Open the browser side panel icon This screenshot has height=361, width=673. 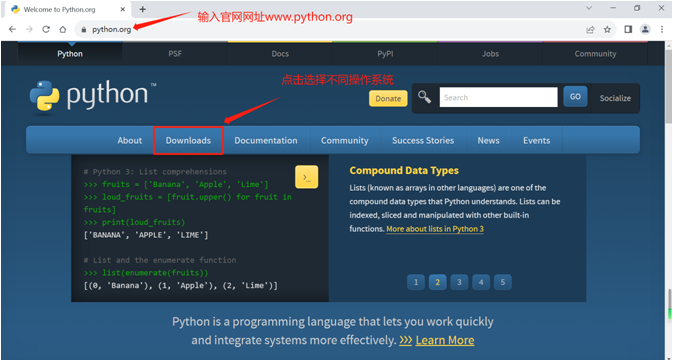(628, 29)
